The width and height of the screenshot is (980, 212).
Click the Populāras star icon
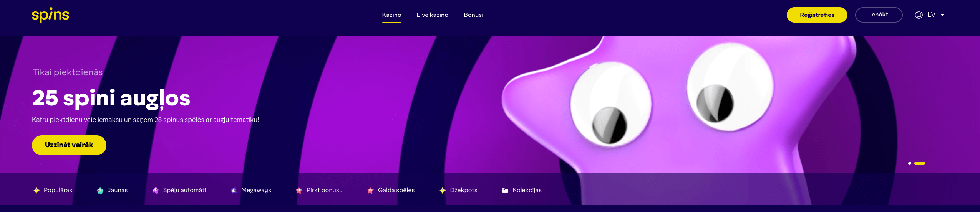(36, 190)
